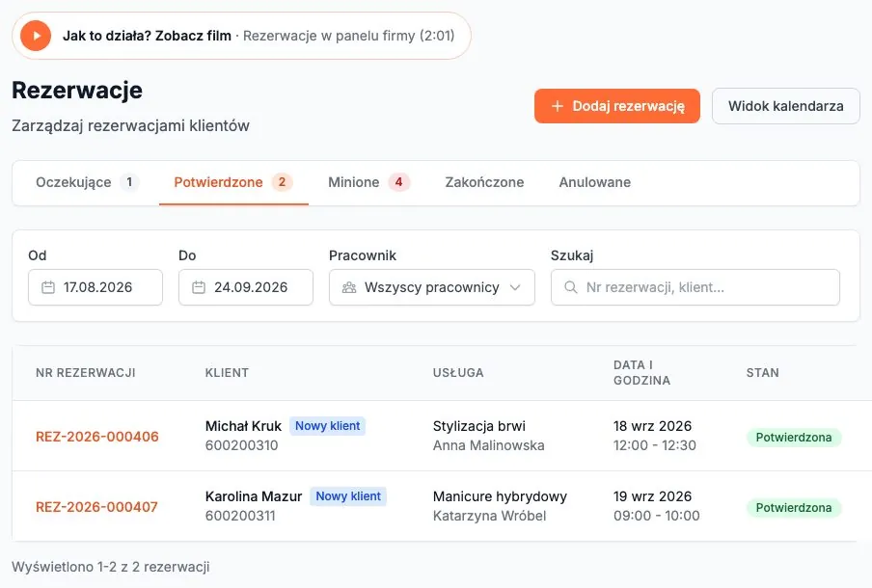Click the NR REZERWACJI column header
This screenshot has width=872, height=588.
click(x=86, y=373)
